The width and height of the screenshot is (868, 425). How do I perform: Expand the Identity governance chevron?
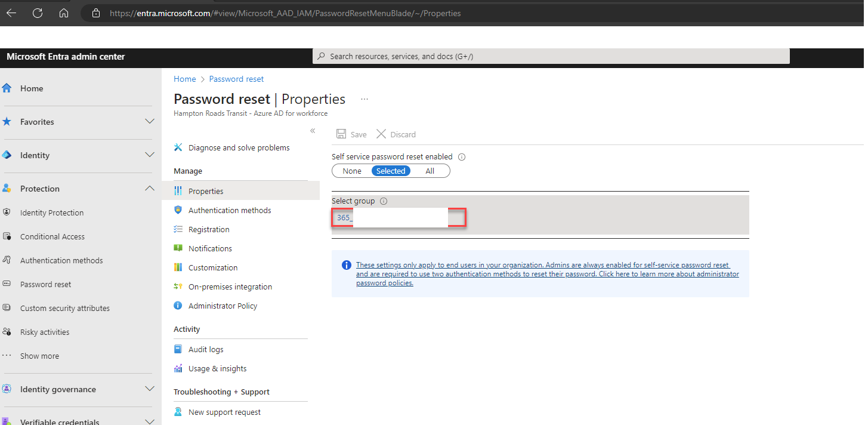click(150, 389)
